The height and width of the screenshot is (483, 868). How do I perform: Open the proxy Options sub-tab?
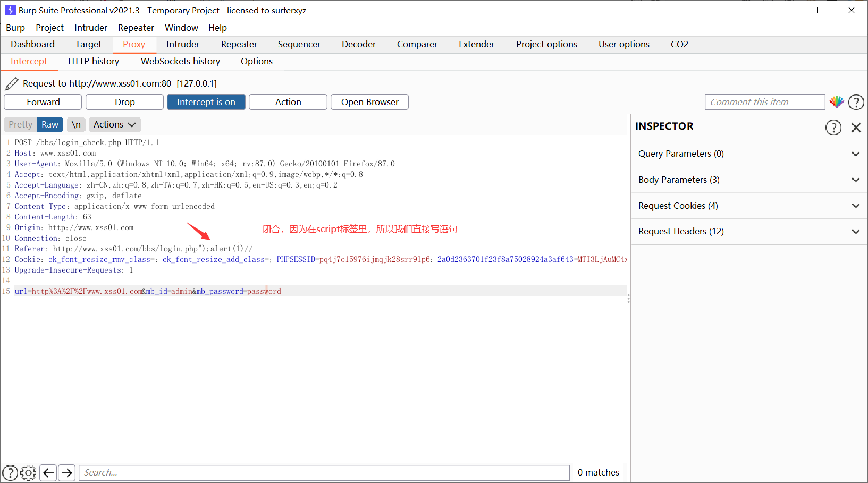click(x=257, y=62)
